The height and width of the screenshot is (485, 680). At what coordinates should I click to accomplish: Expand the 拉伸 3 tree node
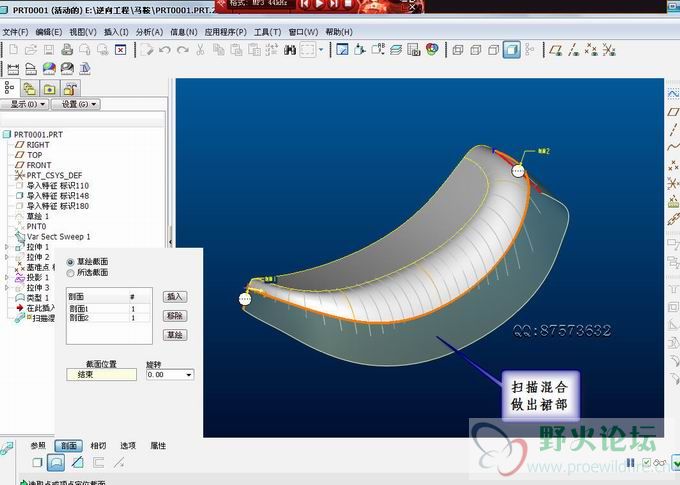7,288
